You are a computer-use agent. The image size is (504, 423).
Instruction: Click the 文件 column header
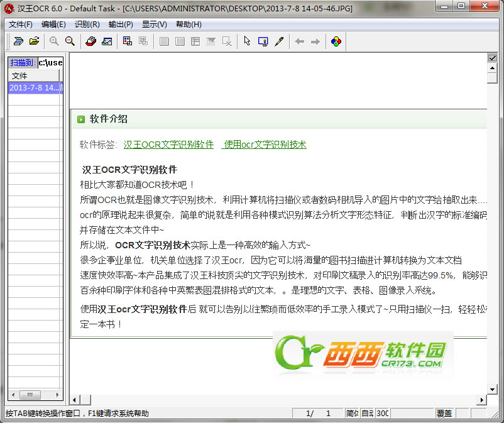[34, 76]
